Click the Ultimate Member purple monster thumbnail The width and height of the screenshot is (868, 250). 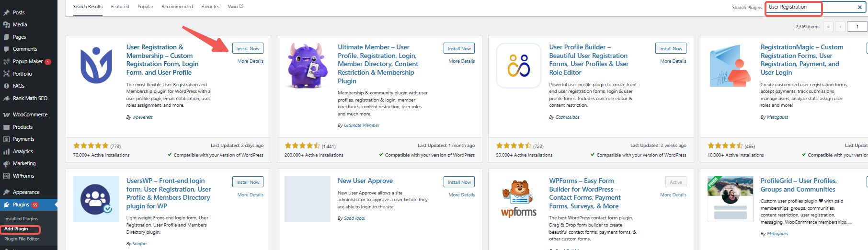pyautogui.click(x=308, y=66)
